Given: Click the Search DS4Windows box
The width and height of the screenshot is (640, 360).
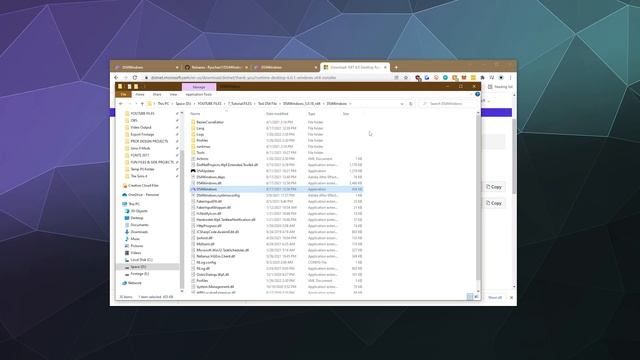Looking at the screenshot, I should (448, 104).
